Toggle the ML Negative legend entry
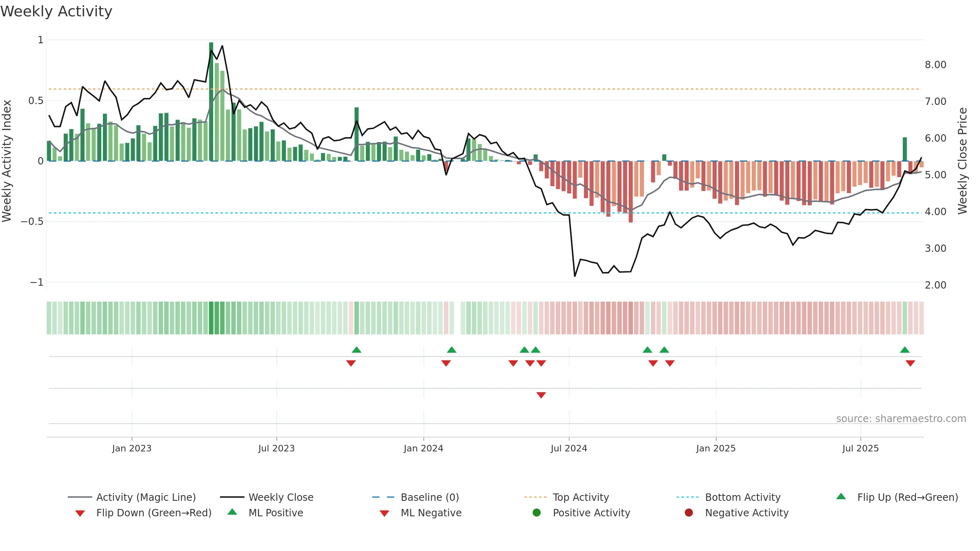980x551 pixels. (x=421, y=513)
